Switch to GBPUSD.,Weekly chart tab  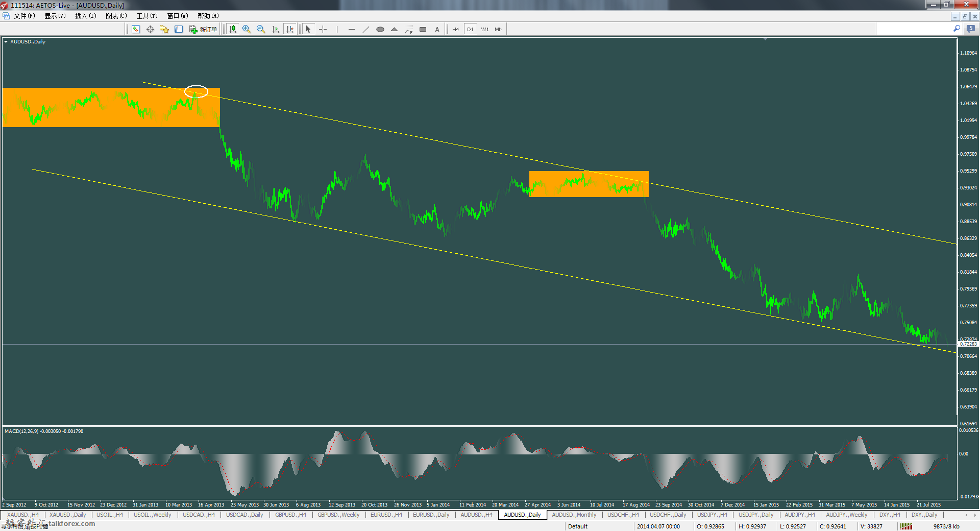tap(338, 515)
